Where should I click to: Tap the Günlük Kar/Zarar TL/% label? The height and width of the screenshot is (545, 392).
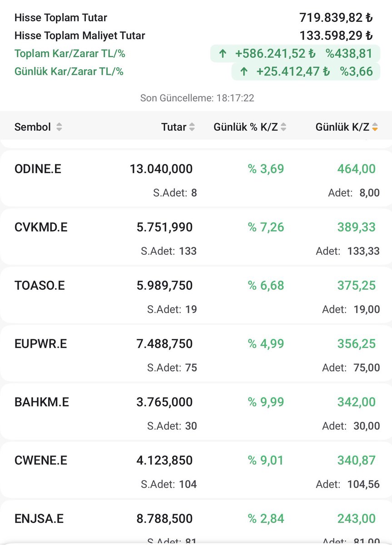[69, 71]
